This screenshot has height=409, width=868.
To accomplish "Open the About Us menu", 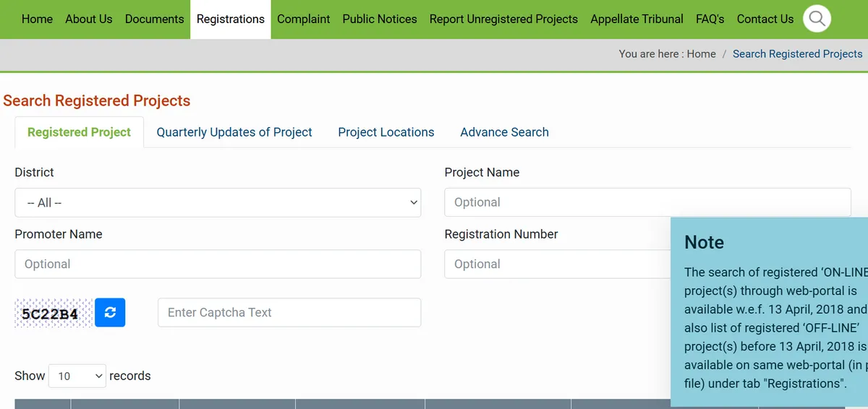I will [88, 20].
